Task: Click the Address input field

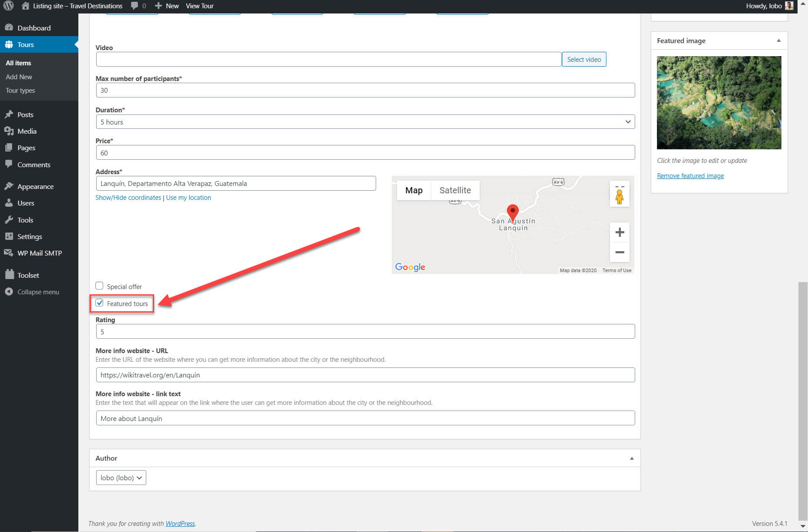Action: tap(236, 183)
